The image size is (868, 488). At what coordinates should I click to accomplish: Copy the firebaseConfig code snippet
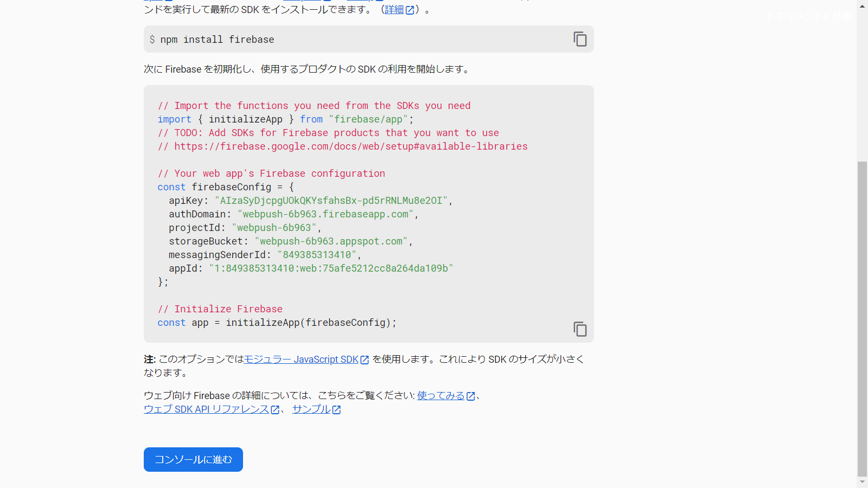[x=580, y=329]
